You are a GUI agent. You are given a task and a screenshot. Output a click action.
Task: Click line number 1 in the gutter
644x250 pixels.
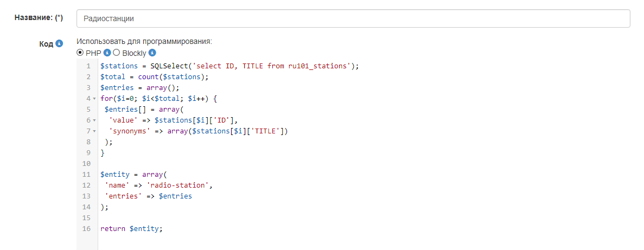88,66
